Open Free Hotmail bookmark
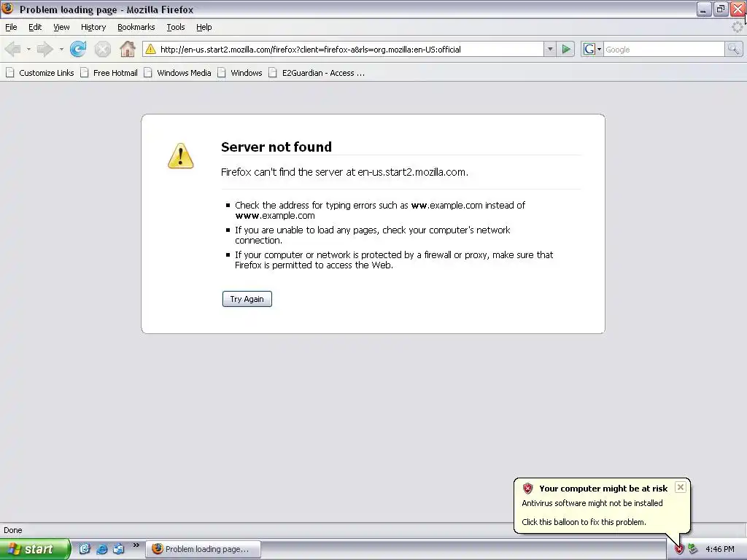The height and width of the screenshot is (560, 747). pyautogui.click(x=109, y=73)
